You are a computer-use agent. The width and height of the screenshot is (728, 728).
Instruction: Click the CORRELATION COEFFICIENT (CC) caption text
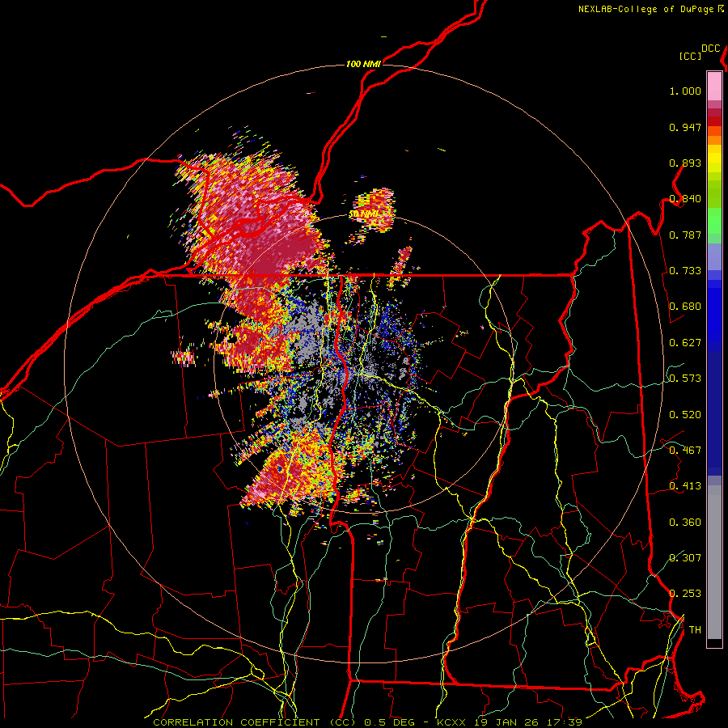[x=255, y=722]
